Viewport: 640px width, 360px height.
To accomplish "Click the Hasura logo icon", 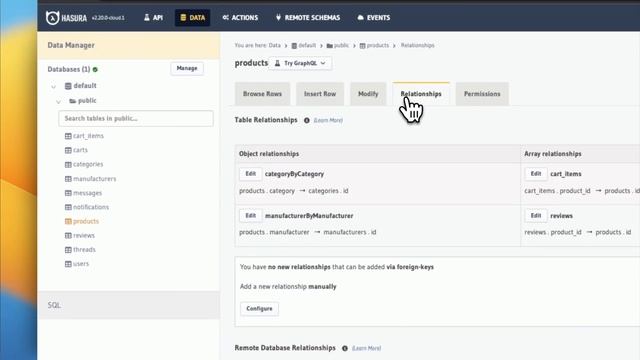I will pyautogui.click(x=52, y=18).
